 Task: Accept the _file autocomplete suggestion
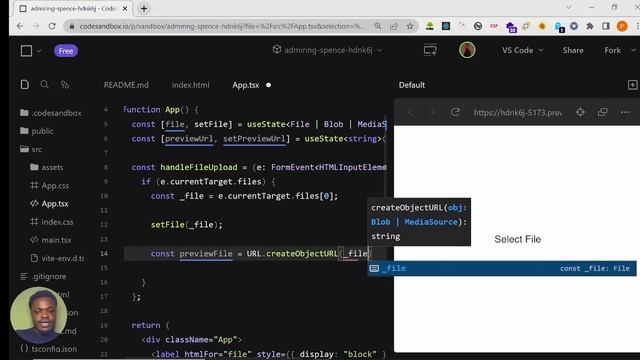pyautogui.click(x=502, y=269)
